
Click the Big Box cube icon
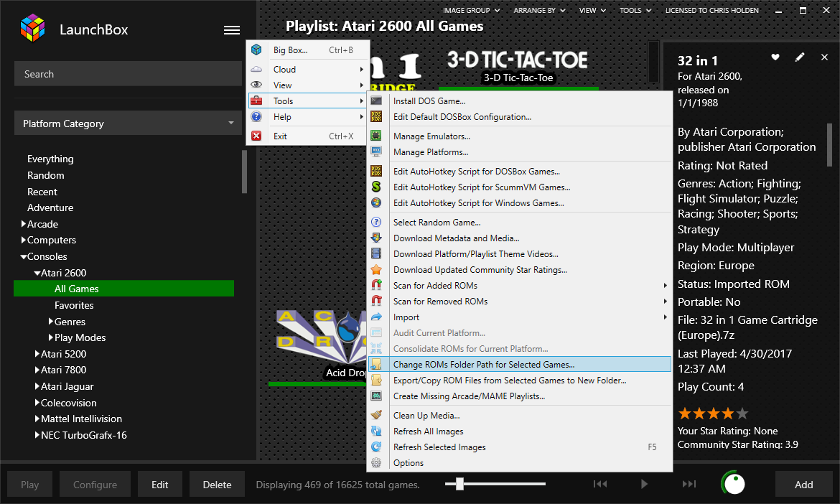tap(256, 50)
